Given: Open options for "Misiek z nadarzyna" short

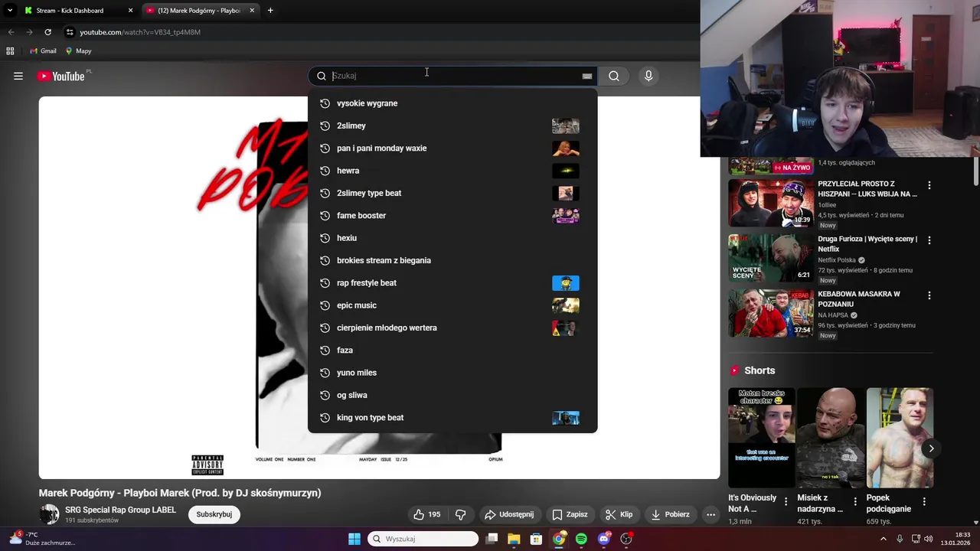Looking at the screenshot, I should [854, 502].
